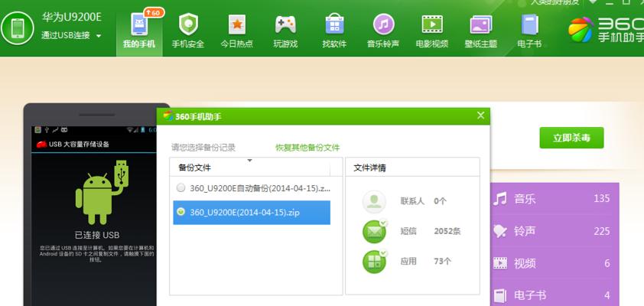Click the ringtone count 225
Viewport: 644px width, 306px height.
[x=602, y=231]
